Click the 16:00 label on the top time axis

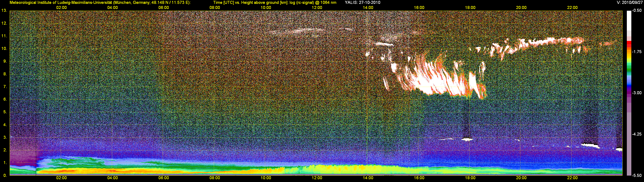pos(419,7)
